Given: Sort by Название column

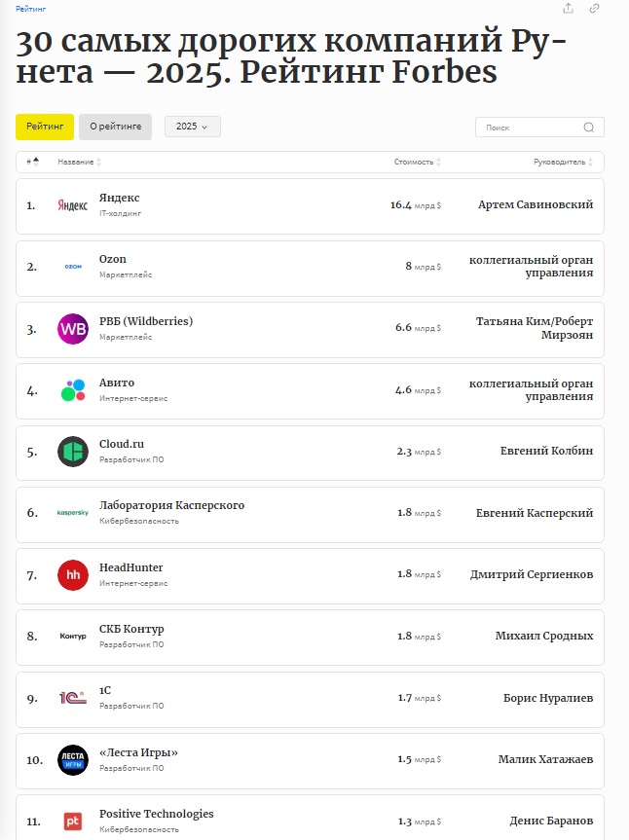Looking at the screenshot, I should coord(78,162).
